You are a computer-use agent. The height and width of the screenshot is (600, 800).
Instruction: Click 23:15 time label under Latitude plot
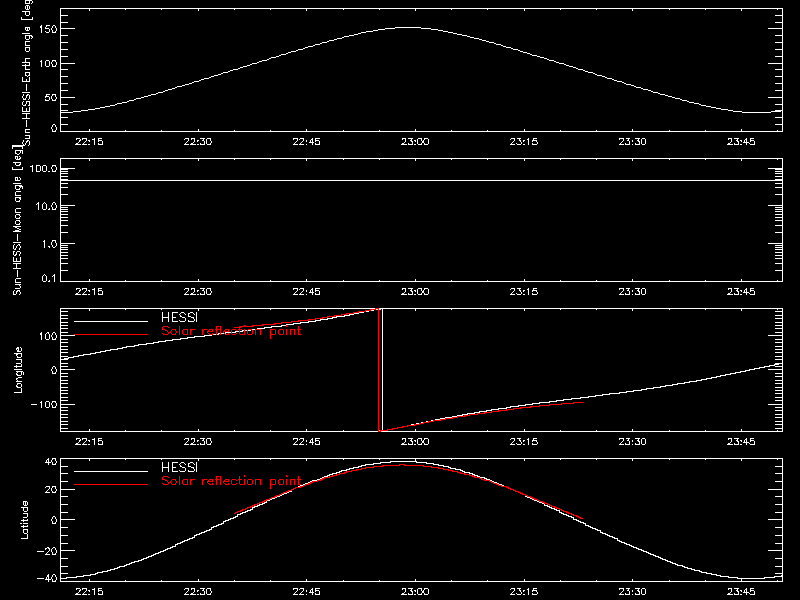coord(523,591)
